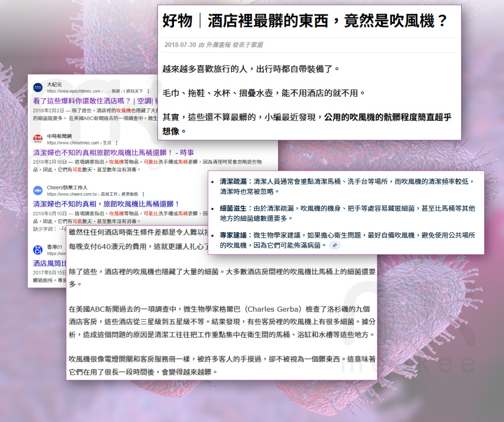Screen dimensions: 504x422
Task: Click the 中時新聞網 source name
Action: coord(59,136)
